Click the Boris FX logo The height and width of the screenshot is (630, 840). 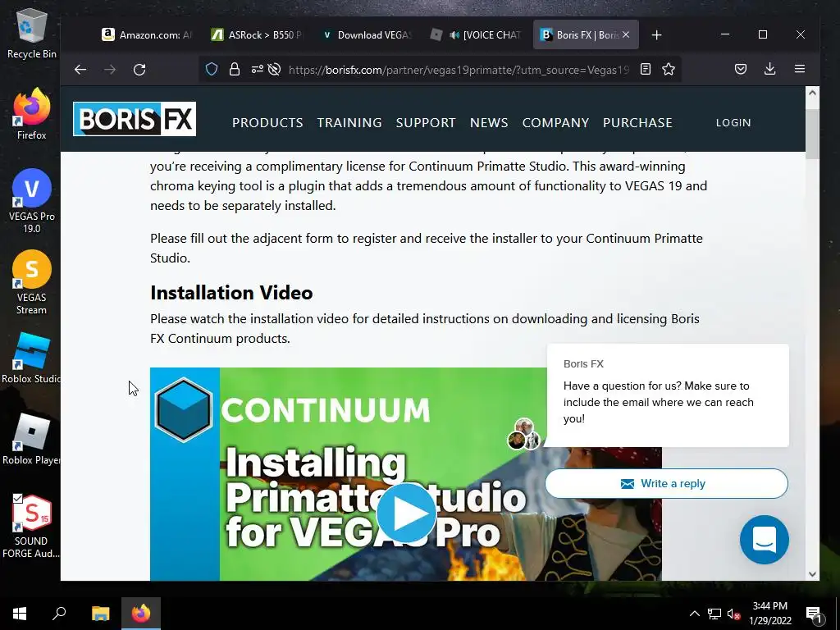tap(135, 119)
